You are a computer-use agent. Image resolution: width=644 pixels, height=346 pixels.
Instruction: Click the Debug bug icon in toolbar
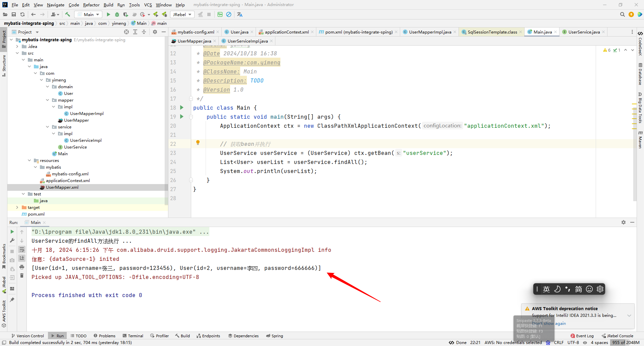tap(117, 14)
